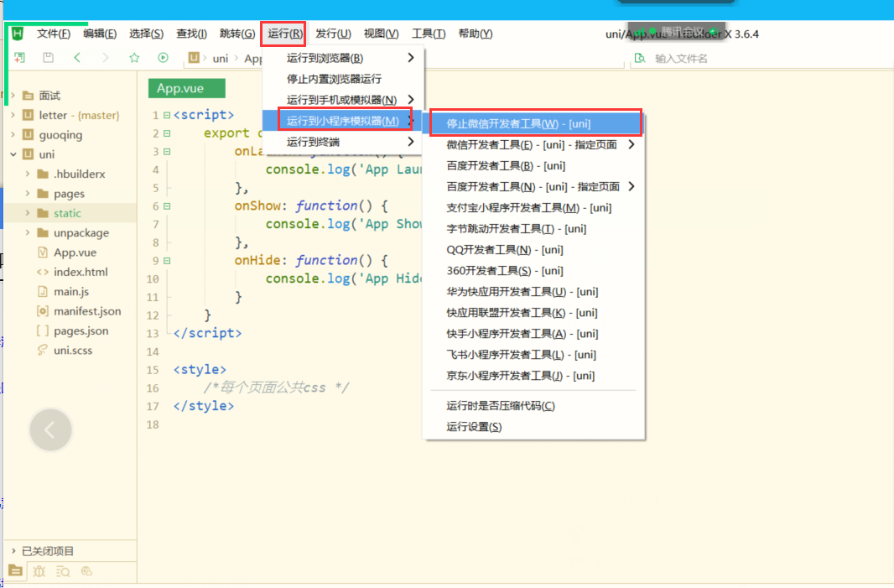Fold the onHide function on line 9
The image size is (894, 588).
(x=167, y=261)
